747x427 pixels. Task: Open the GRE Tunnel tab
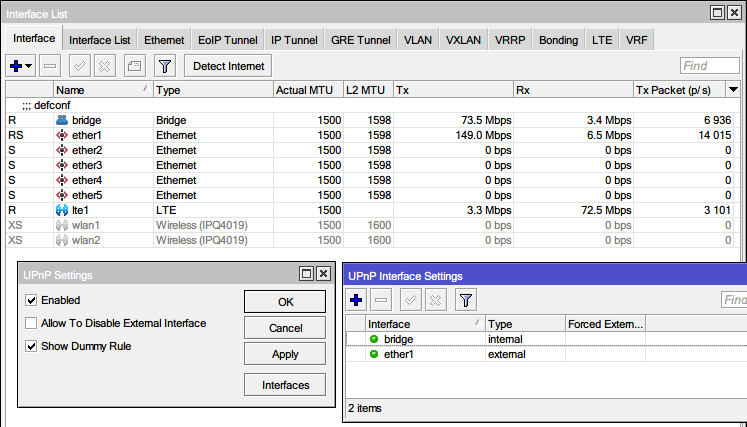pos(361,40)
